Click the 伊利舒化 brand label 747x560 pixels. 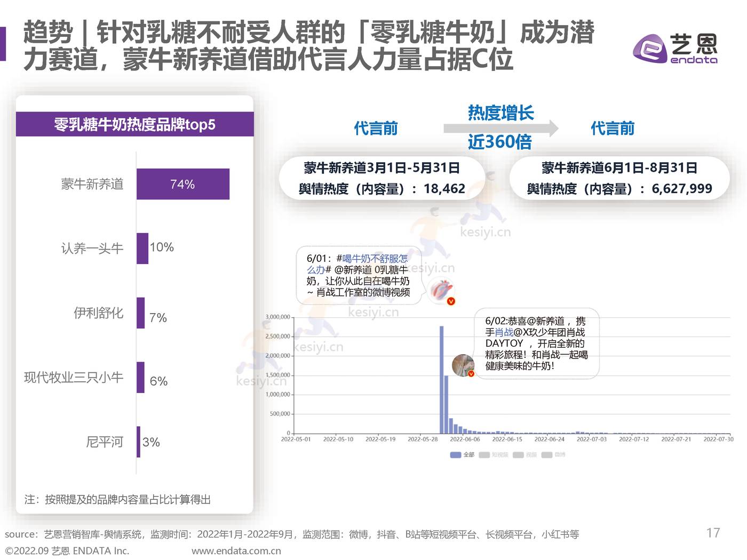coord(99,313)
